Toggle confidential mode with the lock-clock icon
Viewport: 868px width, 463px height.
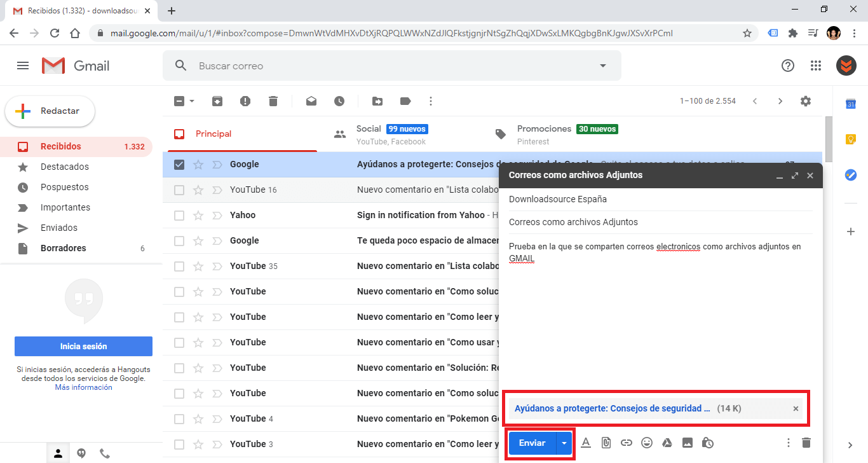[x=708, y=443]
